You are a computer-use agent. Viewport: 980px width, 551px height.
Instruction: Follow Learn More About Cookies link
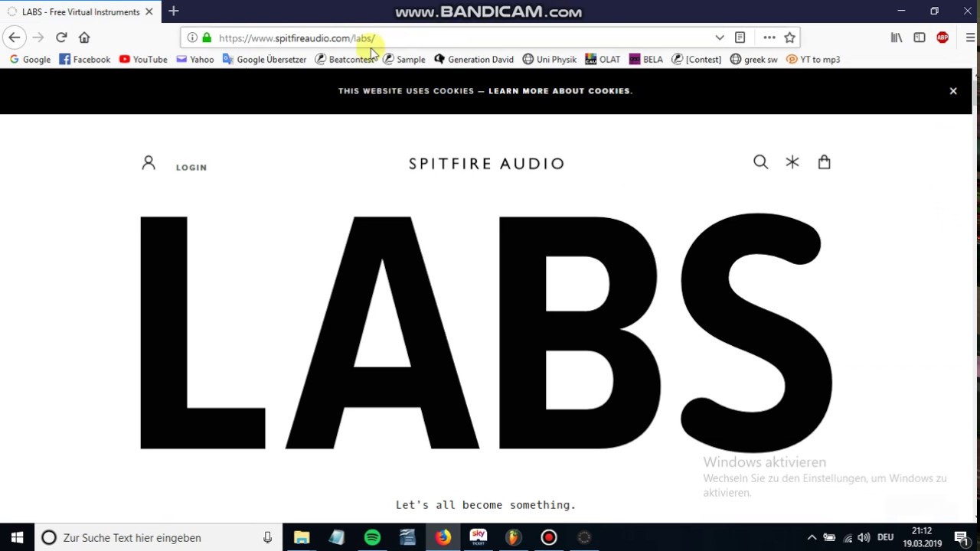pyautogui.click(x=560, y=91)
